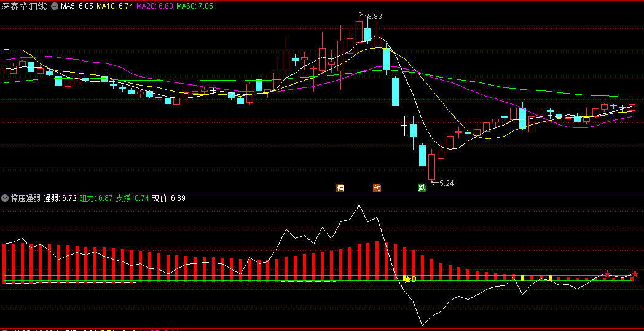The width and height of the screenshot is (644, 331).
Task: Click the 预 event marker icon
Action: (x=377, y=188)
